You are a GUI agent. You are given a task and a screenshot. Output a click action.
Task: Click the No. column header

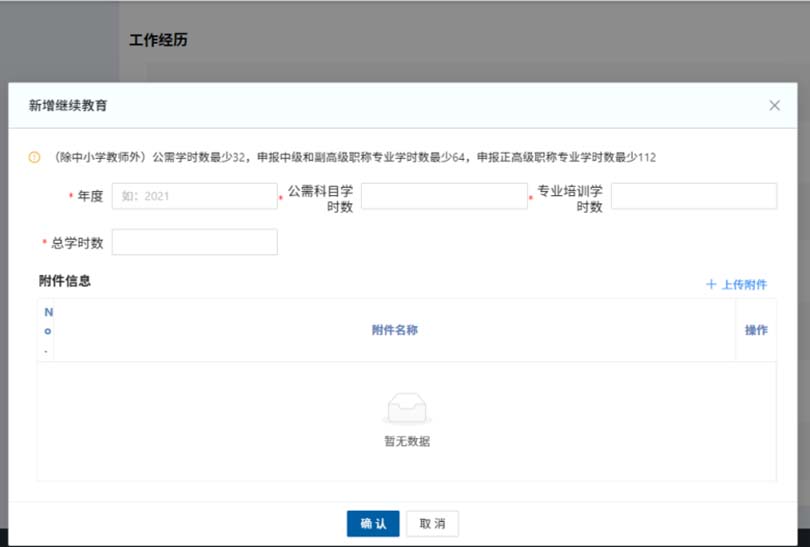[x=48, y=330]
